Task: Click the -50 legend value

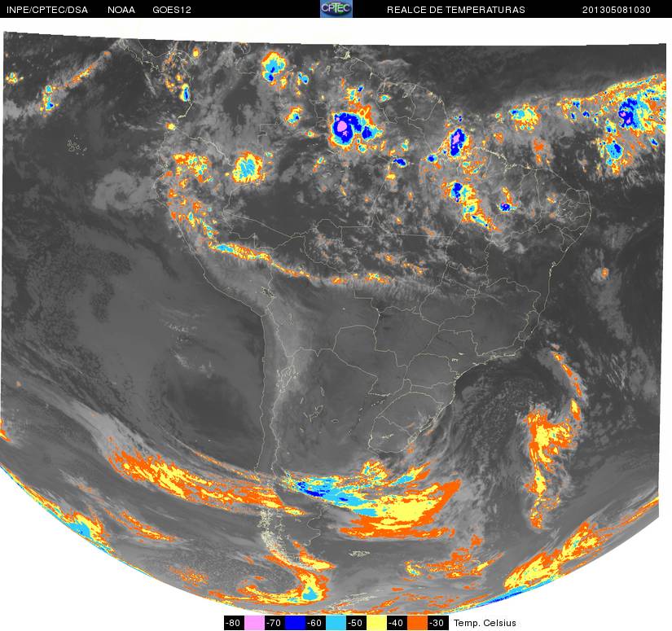Action: (x=356, y=623)
